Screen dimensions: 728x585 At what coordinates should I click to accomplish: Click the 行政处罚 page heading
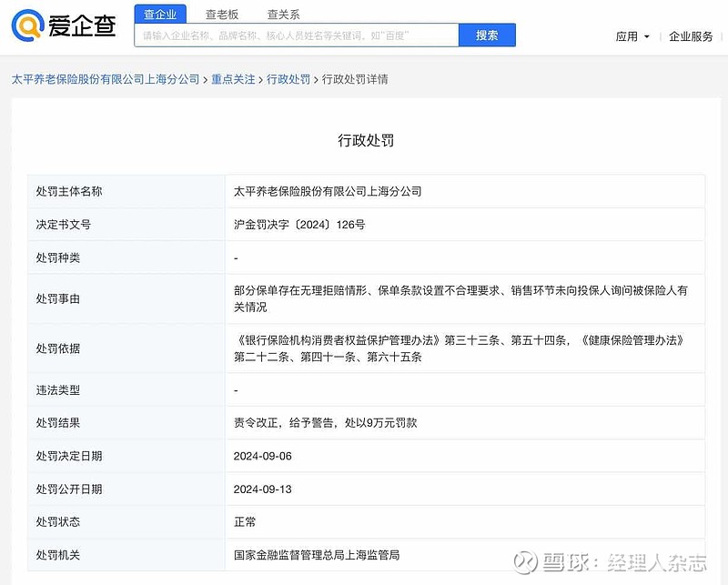(x=366, y=140)
